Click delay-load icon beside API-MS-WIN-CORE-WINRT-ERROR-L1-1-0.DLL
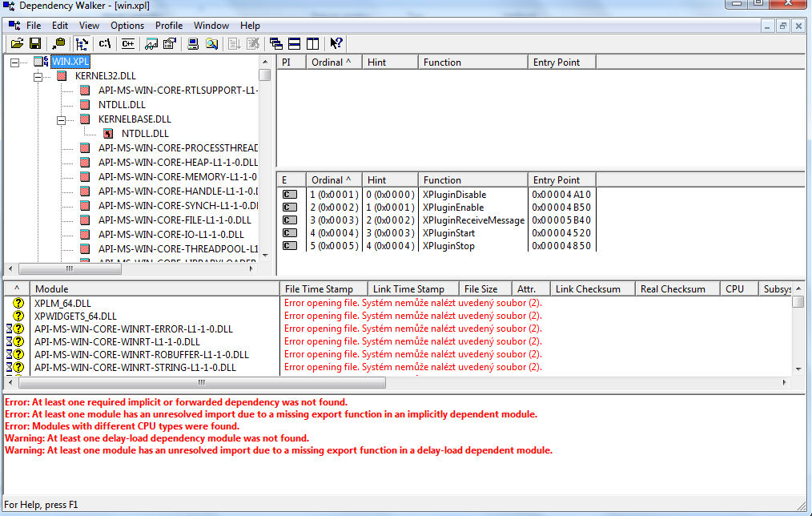This screenshot has height=516, width=812. (x=9, y=329)
